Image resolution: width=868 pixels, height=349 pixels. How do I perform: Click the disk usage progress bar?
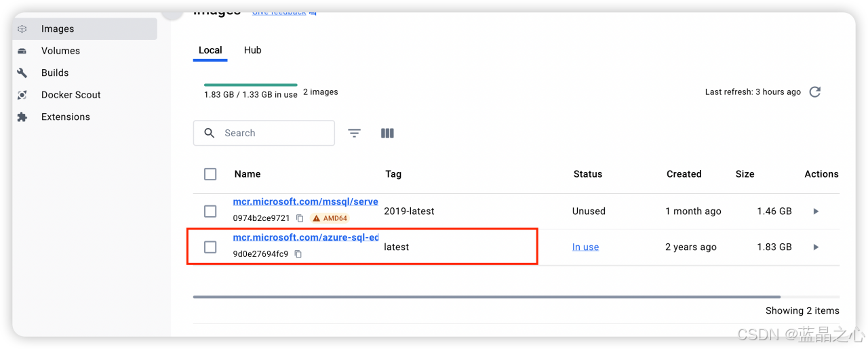[250, 85]
